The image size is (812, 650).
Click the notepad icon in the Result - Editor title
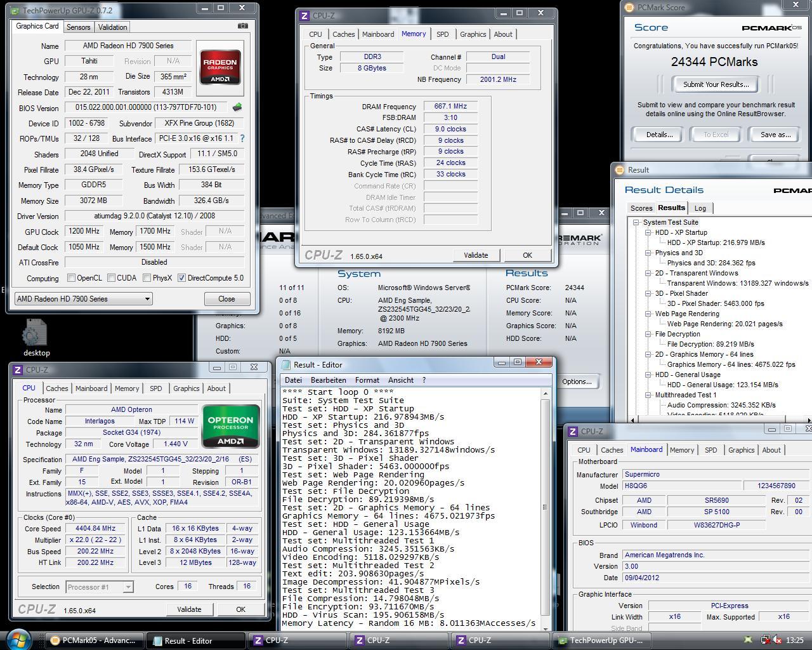pos(285,364)
